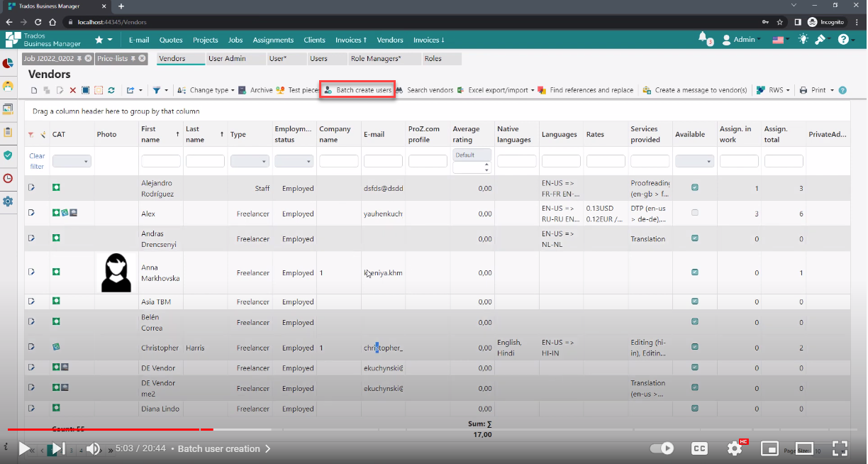The width and height of the screenshot is (868, 464).
Task: Open settings gear in sidebar
Action: (8, 201)
